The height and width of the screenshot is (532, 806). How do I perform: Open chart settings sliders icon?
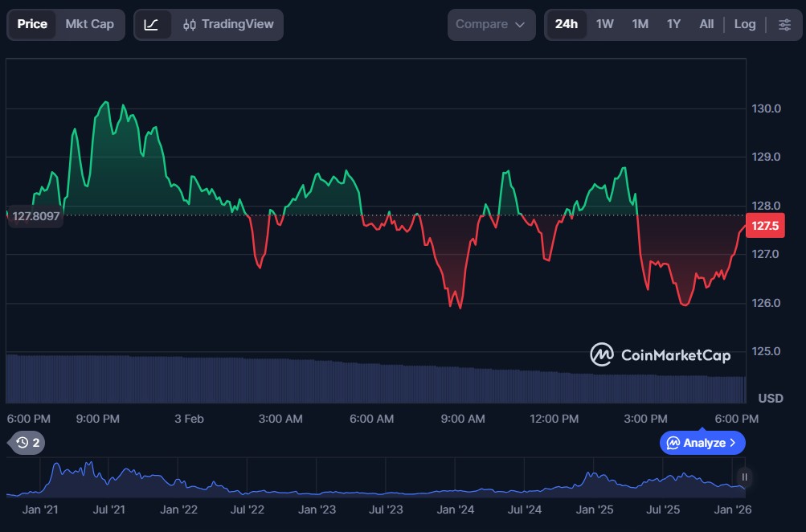(784, 24)
